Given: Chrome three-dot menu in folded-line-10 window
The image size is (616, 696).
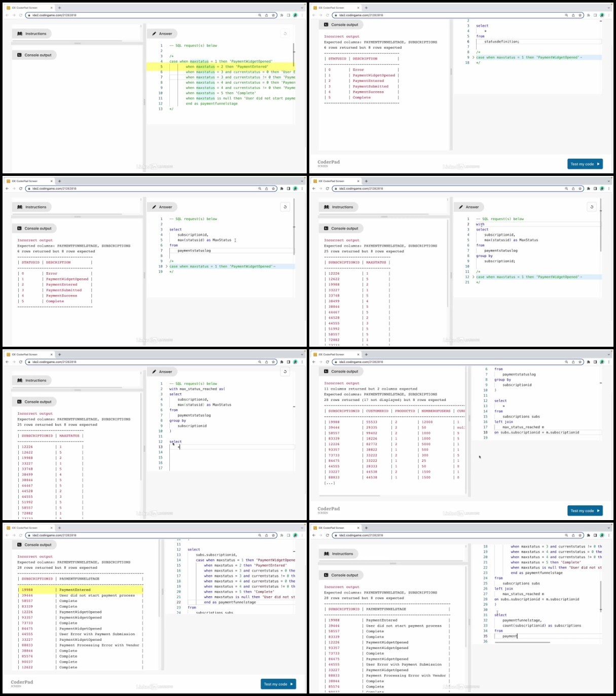Looking at the screenshot, I should coord(303,189).
